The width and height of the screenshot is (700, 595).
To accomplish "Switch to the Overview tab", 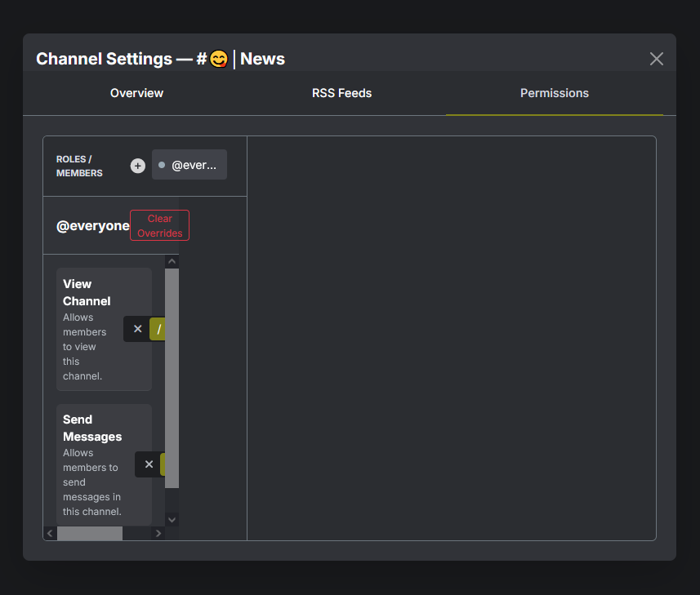I will pyautogui.click(x=136, y=93).
